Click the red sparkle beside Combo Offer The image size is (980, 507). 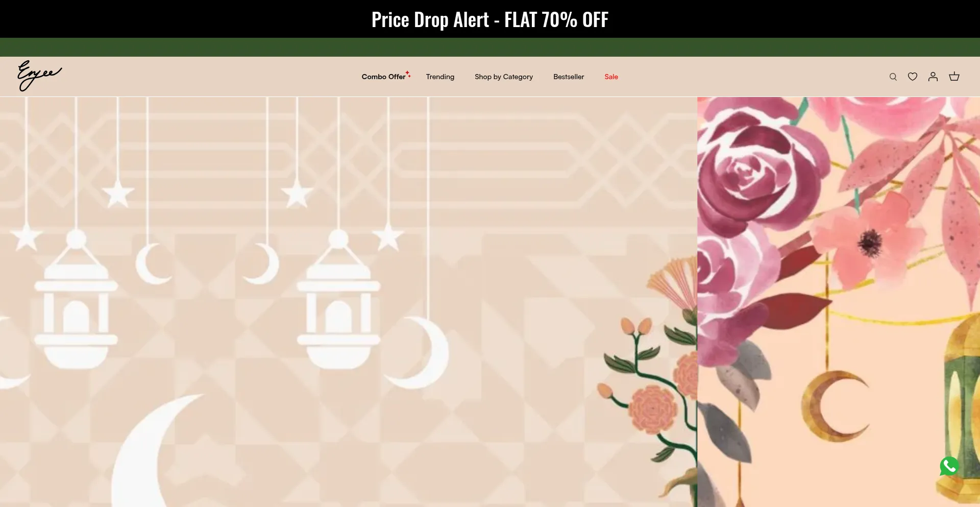[x=408, y=74]
